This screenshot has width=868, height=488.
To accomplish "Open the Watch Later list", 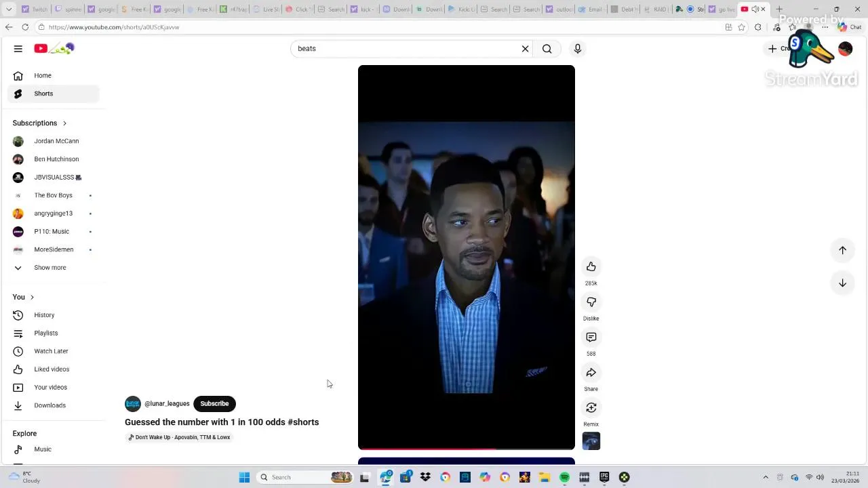I will tap(54, 351).
